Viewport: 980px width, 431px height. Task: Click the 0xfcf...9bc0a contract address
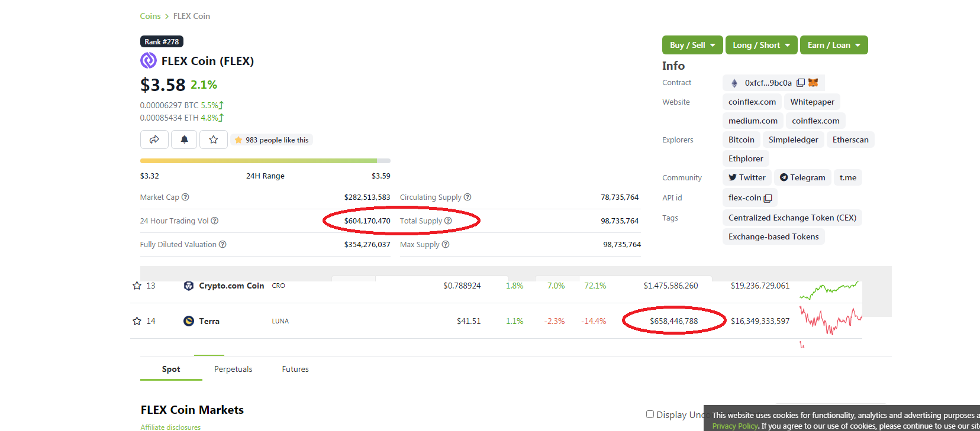768,83
